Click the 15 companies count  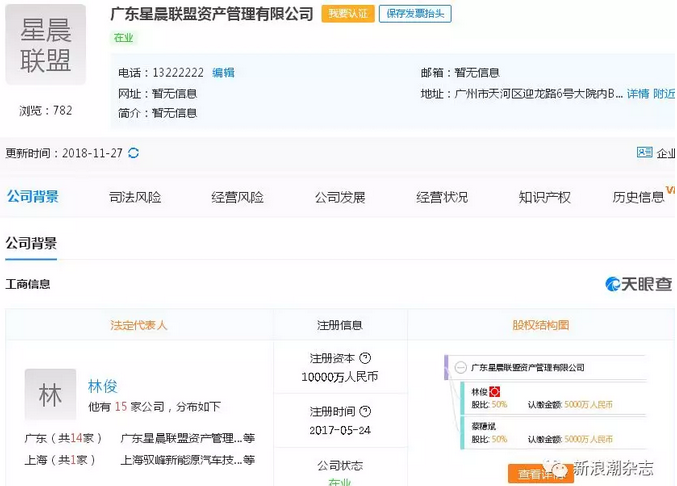(x=121, y=407)
